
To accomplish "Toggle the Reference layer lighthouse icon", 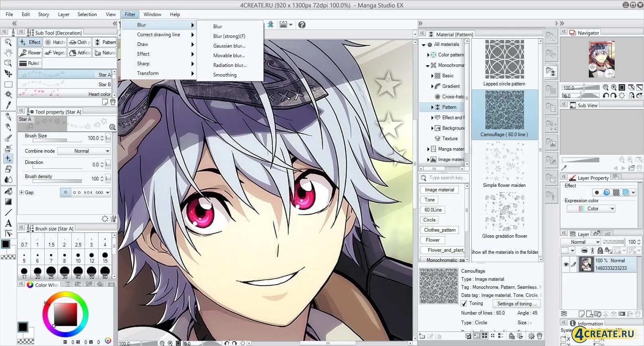I will [592, 251].
